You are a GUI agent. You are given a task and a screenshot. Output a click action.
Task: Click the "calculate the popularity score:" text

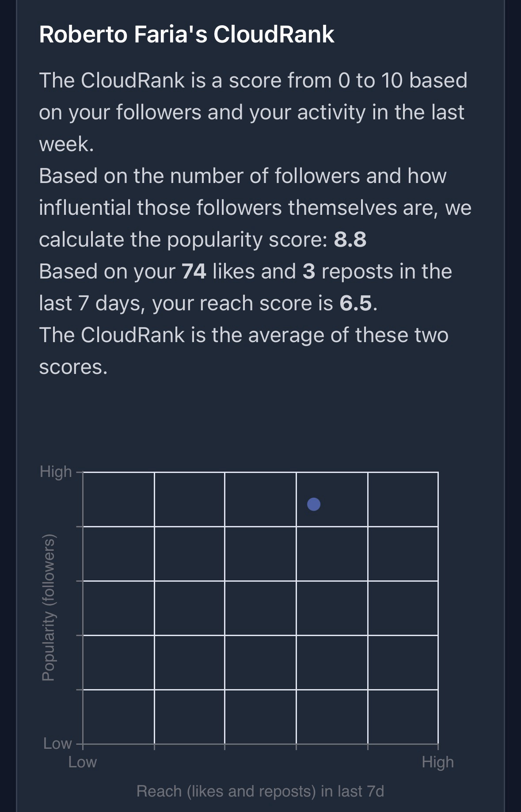[183, 240]
